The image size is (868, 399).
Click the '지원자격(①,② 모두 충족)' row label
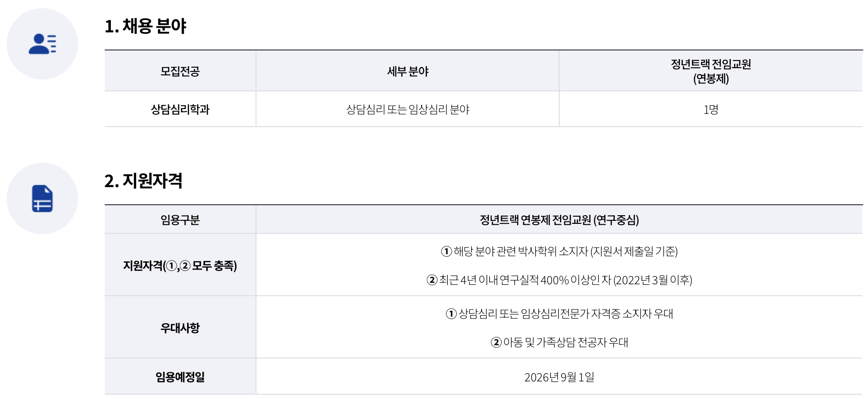(x=180, y=266)
